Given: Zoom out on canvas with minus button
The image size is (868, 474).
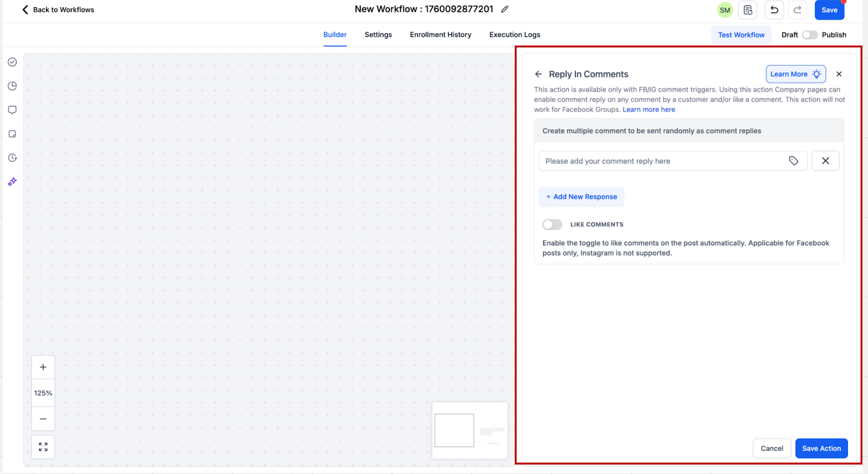Looking at the screenshot, I should 43,419.
